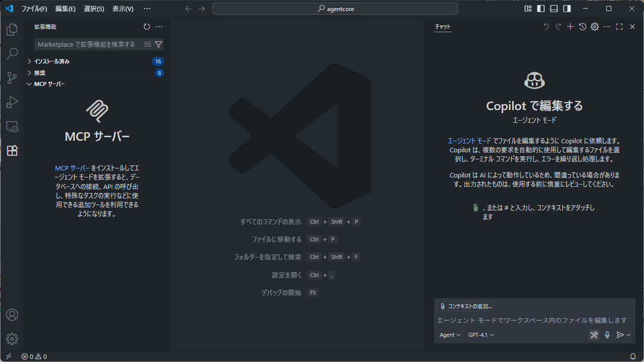Viewport: 644px width, 362px height.
Task: Open remote window indicator in status bar
Action: tap(8, 356)
